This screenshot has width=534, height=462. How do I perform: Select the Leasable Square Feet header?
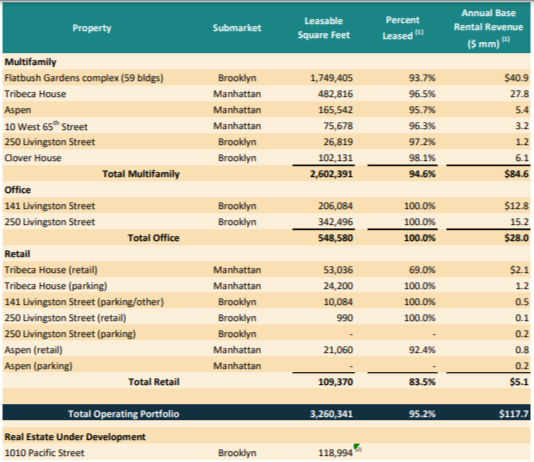pos(324,28)
